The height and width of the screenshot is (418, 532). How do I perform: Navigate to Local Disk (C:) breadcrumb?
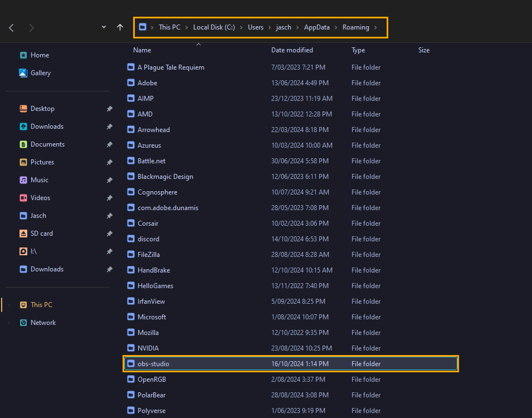(214, 27)
